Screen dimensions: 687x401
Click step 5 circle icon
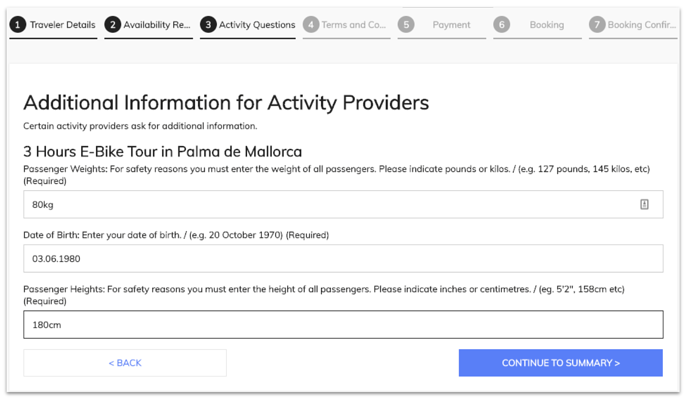[x=406, y=25]
